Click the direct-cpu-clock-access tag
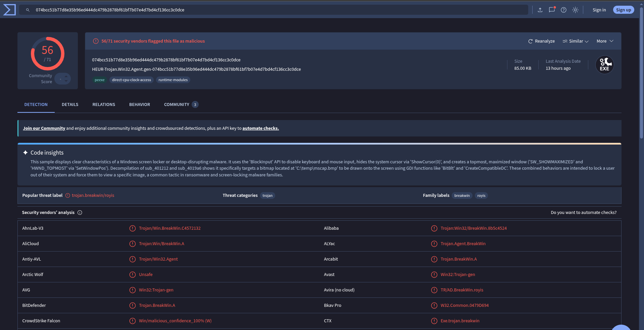This screenshot has width=644, height=330. click(x=132, y=80)
